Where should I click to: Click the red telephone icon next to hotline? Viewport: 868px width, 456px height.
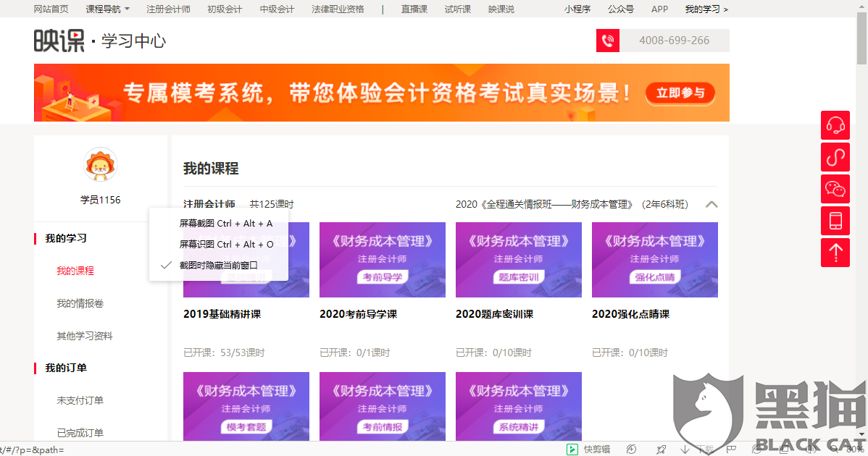[x=607, y=41]
